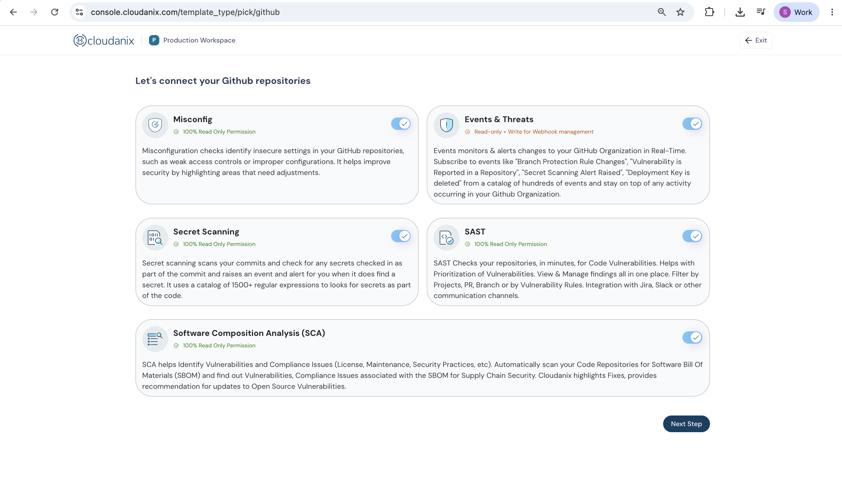Viewport: 842px width, 504px height.
Task: Click the Secret Scanning binary search icon
Action: (x=155, y=237)
